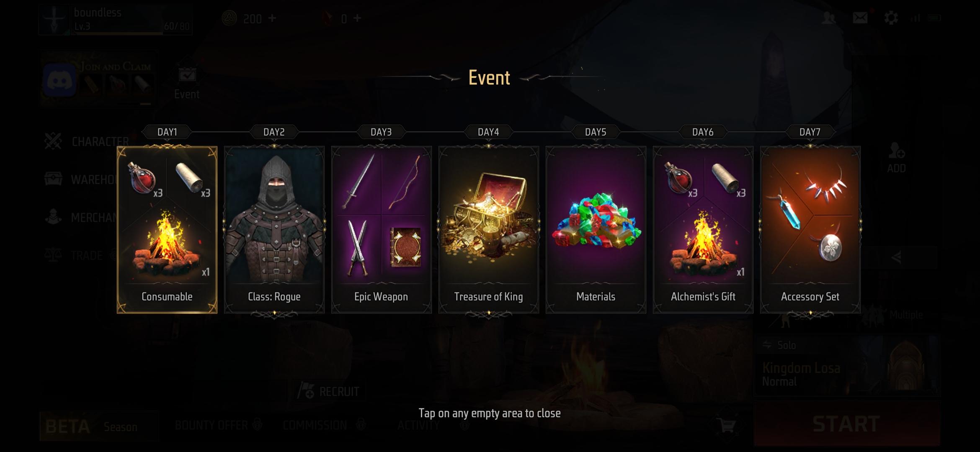This screenshot has height=452, width=980.
Task: Select the Epic Weapon reward card
Action: click(381, 229)
